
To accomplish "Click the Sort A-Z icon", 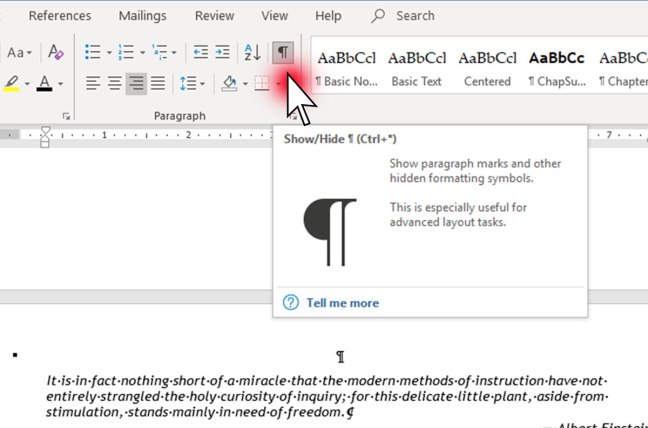I will (x=252, y=53).
